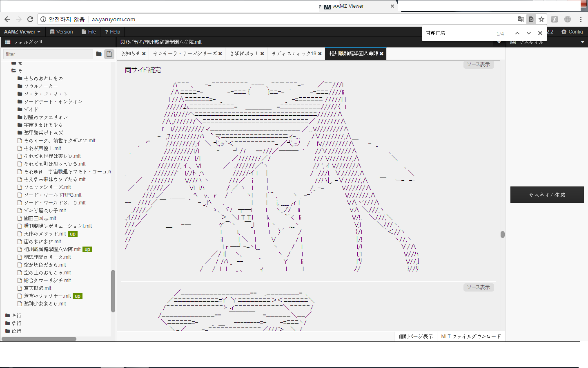Toggle the file view icon beside filter
Viewport: 588px width, 368px height.
pos(109,54)
